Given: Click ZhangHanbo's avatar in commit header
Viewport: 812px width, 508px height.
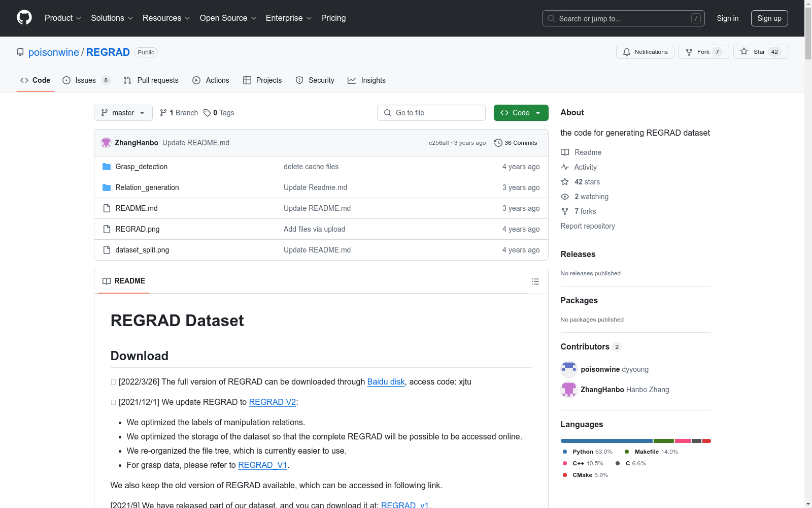Looking at the screenshot, I should pos(106,143).
